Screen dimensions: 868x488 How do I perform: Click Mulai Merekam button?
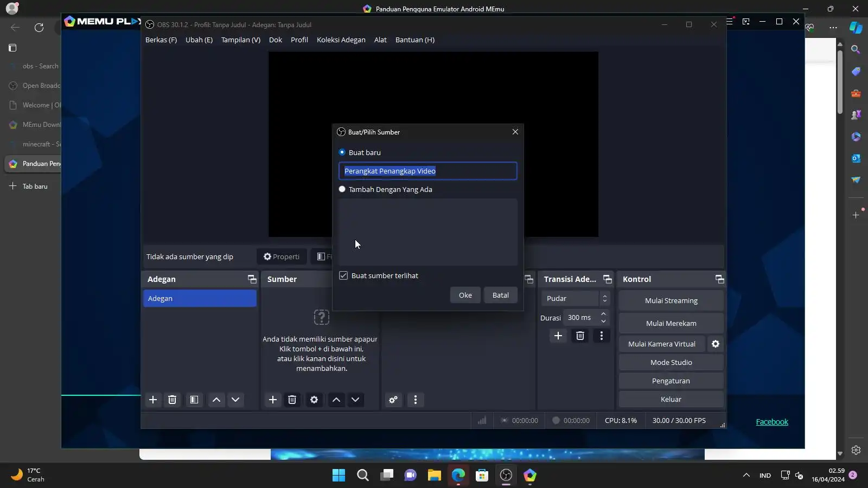coord(671,323)
